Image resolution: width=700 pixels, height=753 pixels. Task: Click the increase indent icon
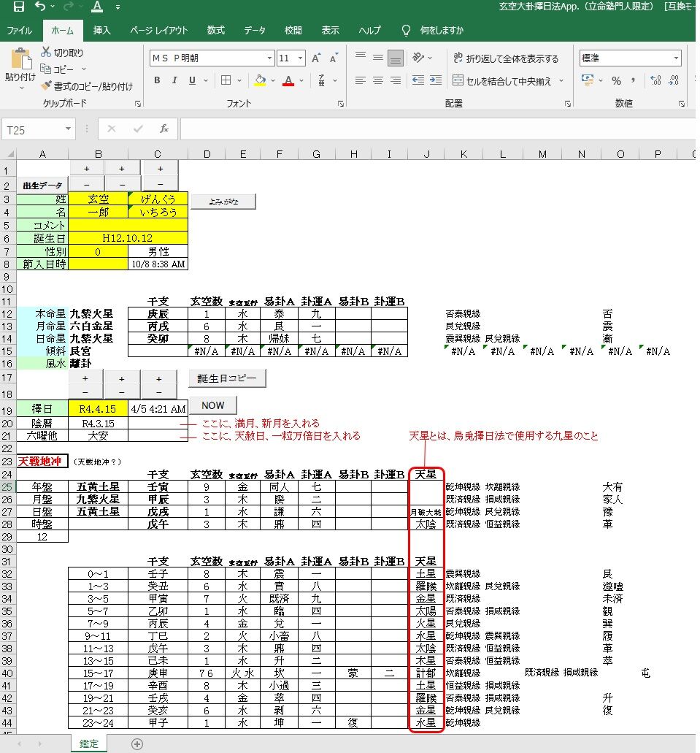(x=436, y=80)
